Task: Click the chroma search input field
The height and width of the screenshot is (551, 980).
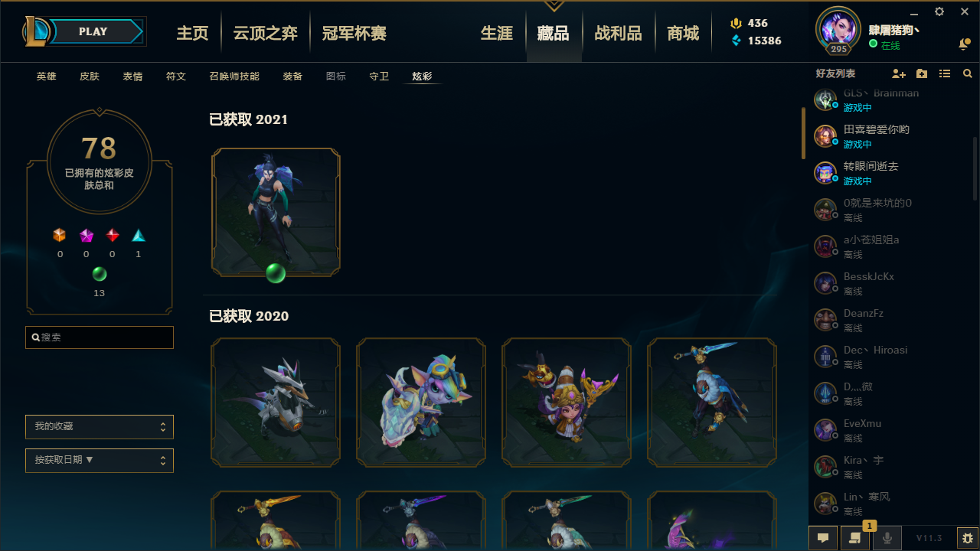Action: (x=100, y=337)
